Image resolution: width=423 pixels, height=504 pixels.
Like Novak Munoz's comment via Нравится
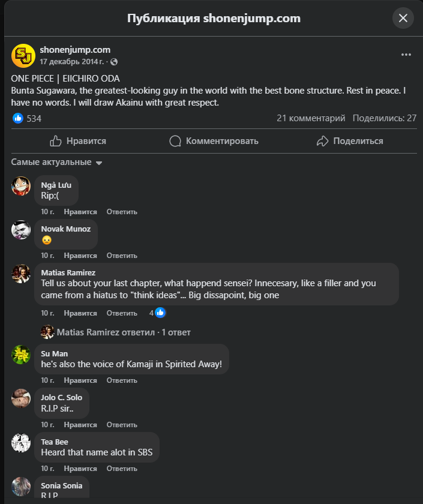80,256
